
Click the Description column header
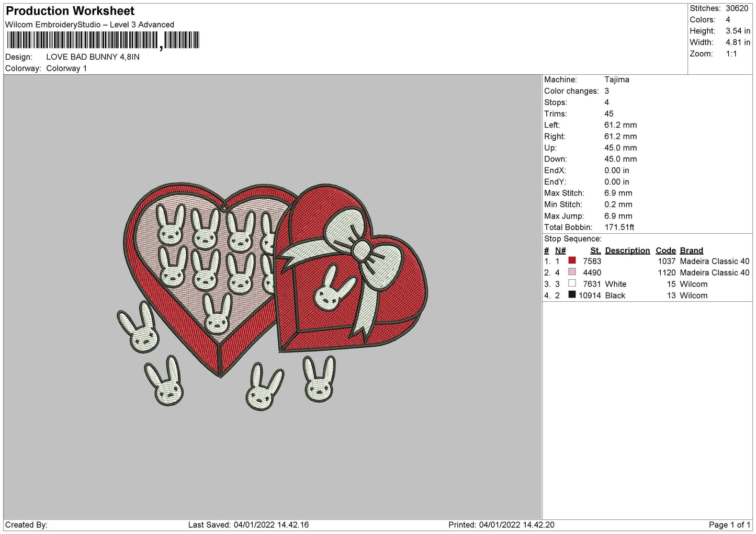point(627,251)
